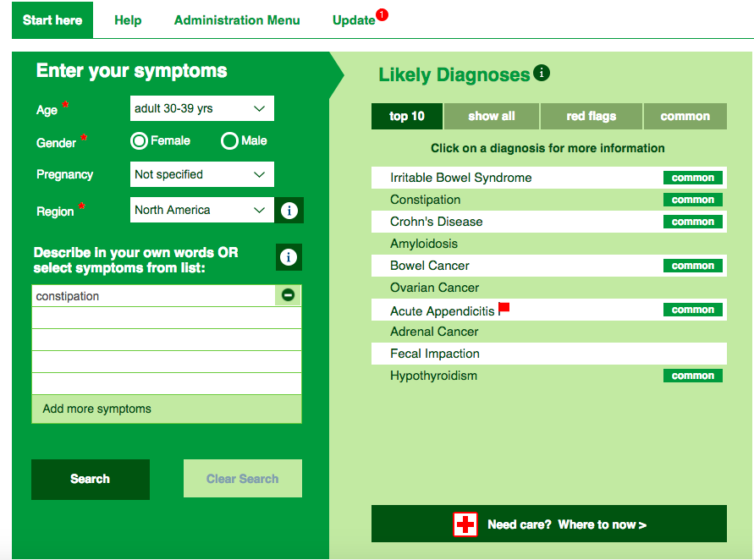Remove constipation using the minus icon
This screenshot has width=754, height=560.
point(288,295)
